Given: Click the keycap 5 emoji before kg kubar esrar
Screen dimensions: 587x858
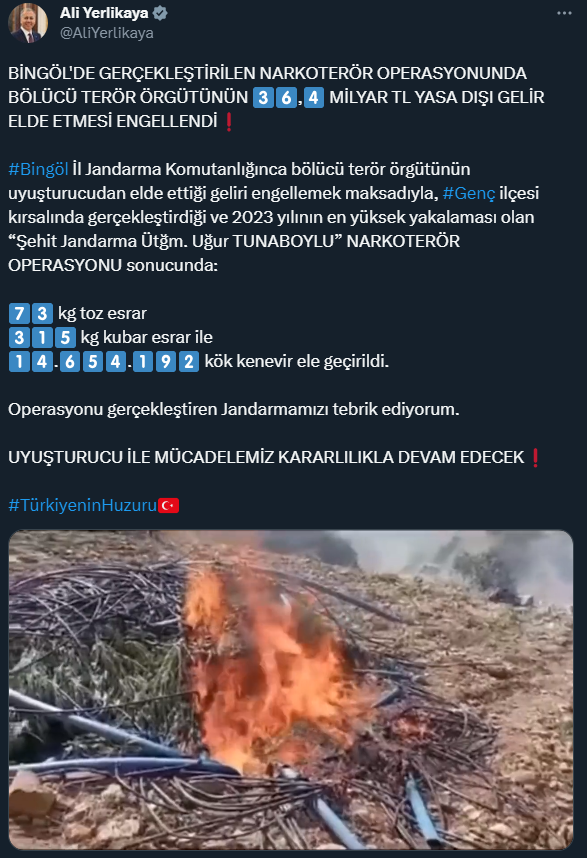Looking at the screenshot, I should tap(65, 338).
